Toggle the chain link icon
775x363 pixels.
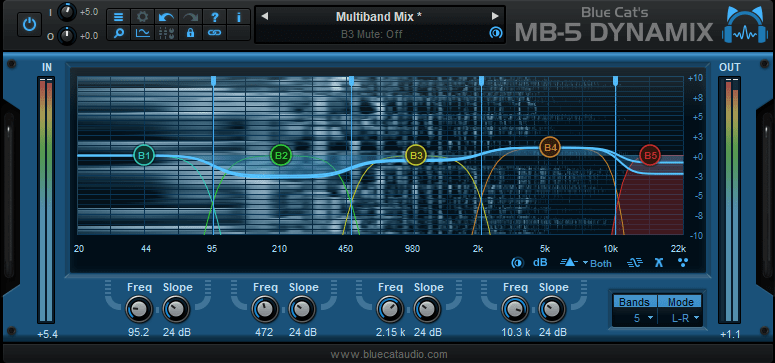pyautogui.click(x=215, y=33)
